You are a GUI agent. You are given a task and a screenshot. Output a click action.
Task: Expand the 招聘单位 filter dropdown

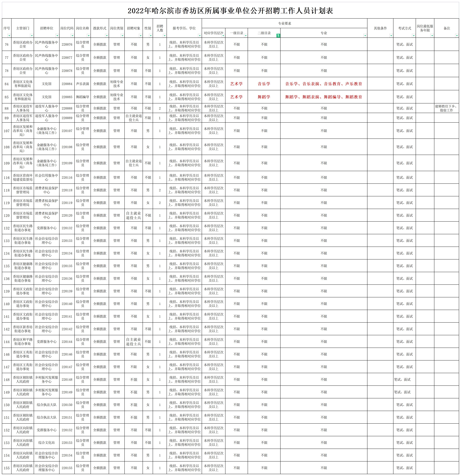point(57,36)
